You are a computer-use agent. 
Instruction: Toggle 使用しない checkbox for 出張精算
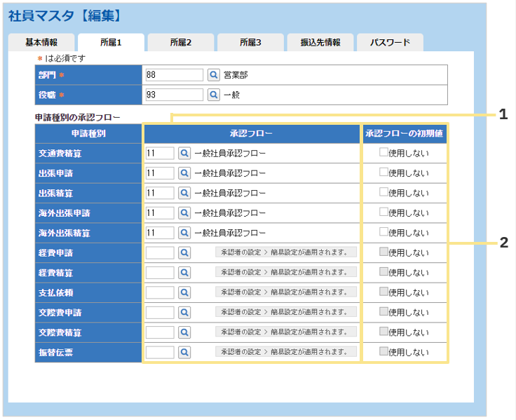pos(383,191)
